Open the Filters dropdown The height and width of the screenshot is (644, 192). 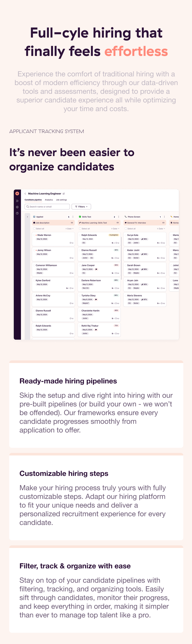[x=81, y=207]
